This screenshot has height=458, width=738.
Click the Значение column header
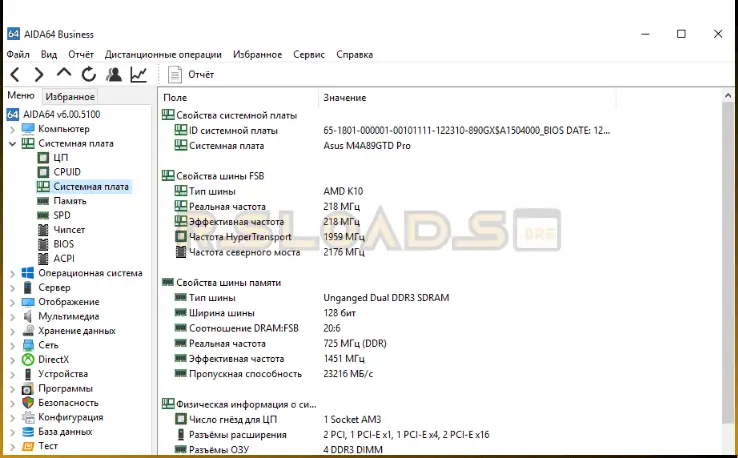click(x=344, y=98)
